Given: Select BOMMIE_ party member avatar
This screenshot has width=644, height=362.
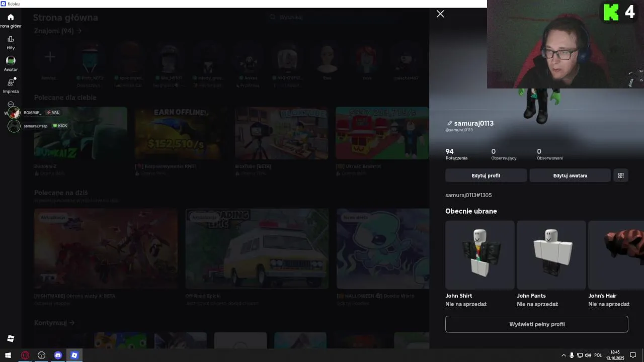Looking at the screenshot, I should (x=14, y=113).
